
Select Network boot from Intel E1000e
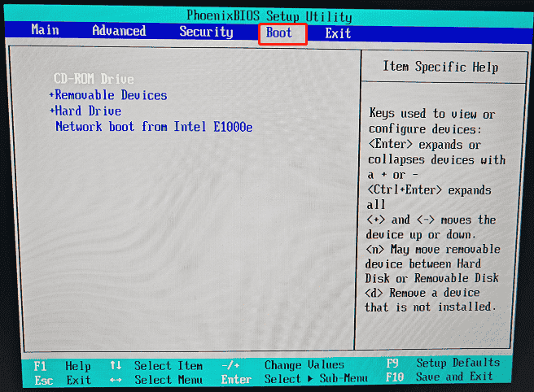pyautogui.click(x=154, y=127)
